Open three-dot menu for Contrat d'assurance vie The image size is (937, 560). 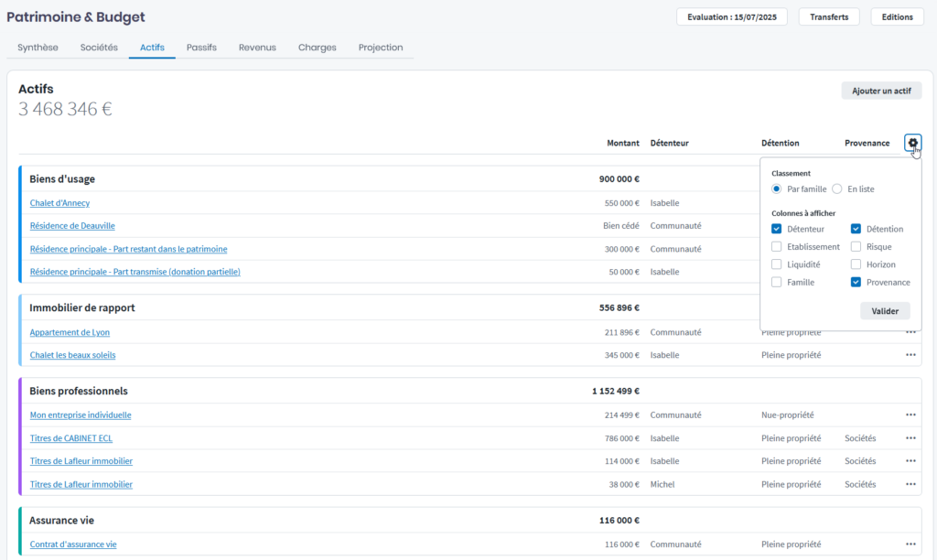[x=910, y=544]
